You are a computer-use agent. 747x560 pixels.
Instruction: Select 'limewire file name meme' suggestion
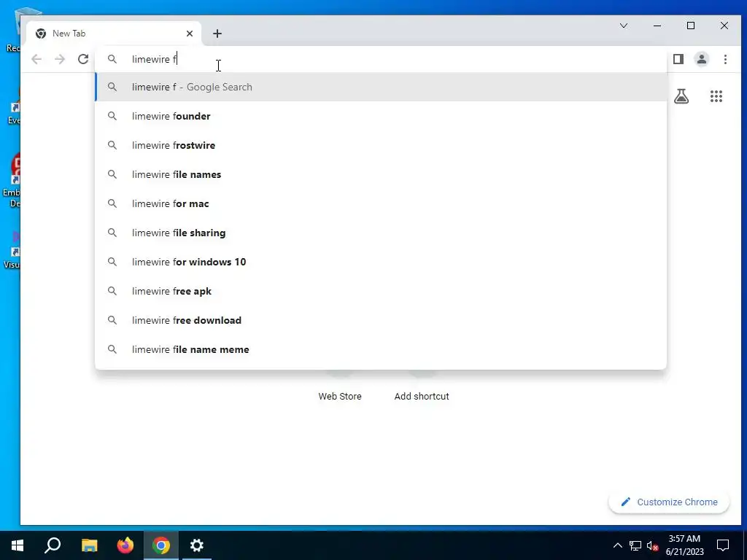381,349
